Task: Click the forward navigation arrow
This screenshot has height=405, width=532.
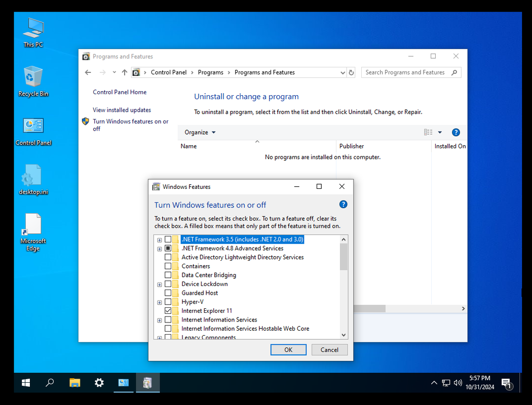Action: (x=102, y=72)
